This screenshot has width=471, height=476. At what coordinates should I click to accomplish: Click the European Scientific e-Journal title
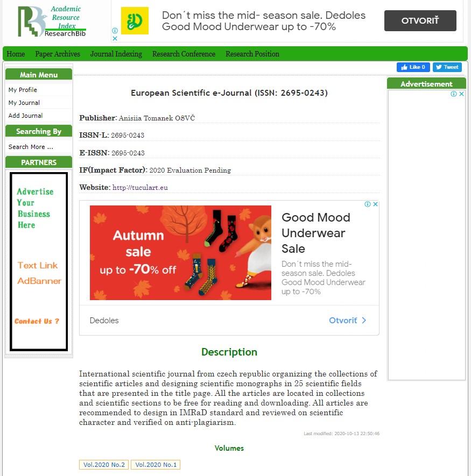click(x=229, y=93)
